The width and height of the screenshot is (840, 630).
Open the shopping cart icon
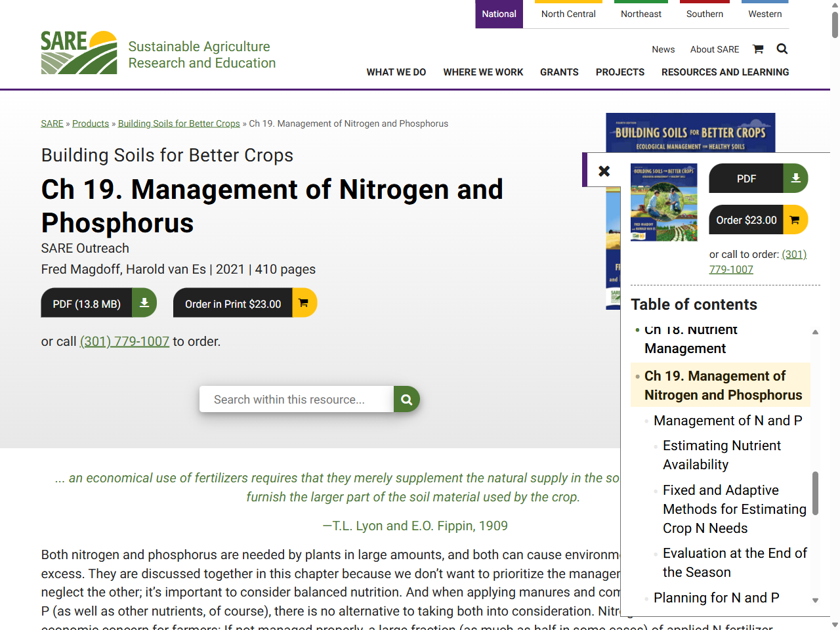(758, 49)
